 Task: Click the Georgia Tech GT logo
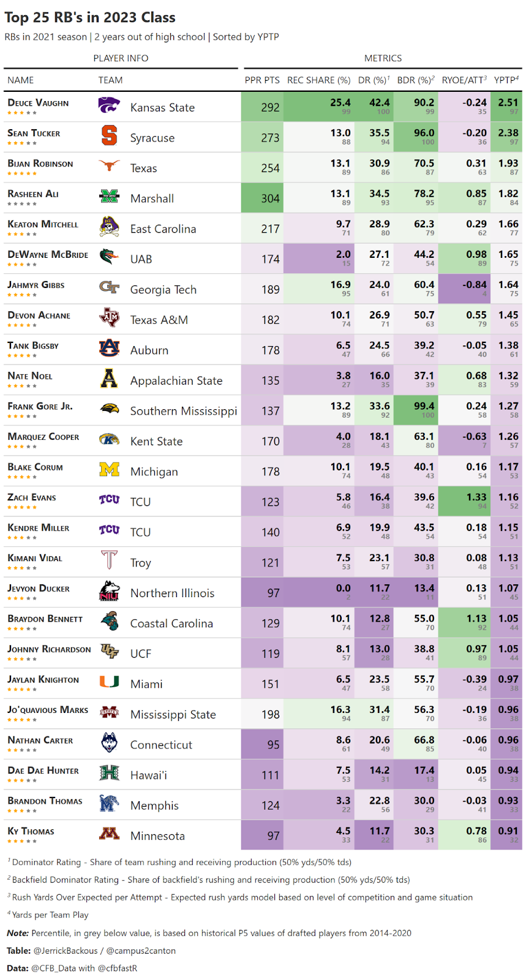point(109,287)
